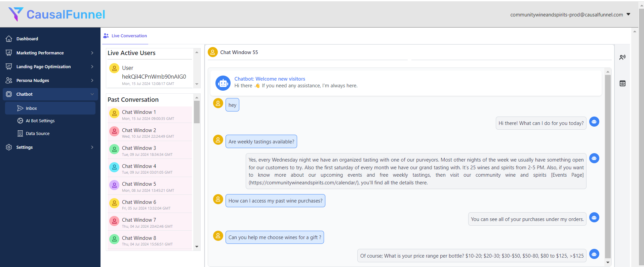Image resolution: width=644 pixels, height=267 pixels.
Task: Click 'Can you help me choose wines' message
Action: coord(275,237)
